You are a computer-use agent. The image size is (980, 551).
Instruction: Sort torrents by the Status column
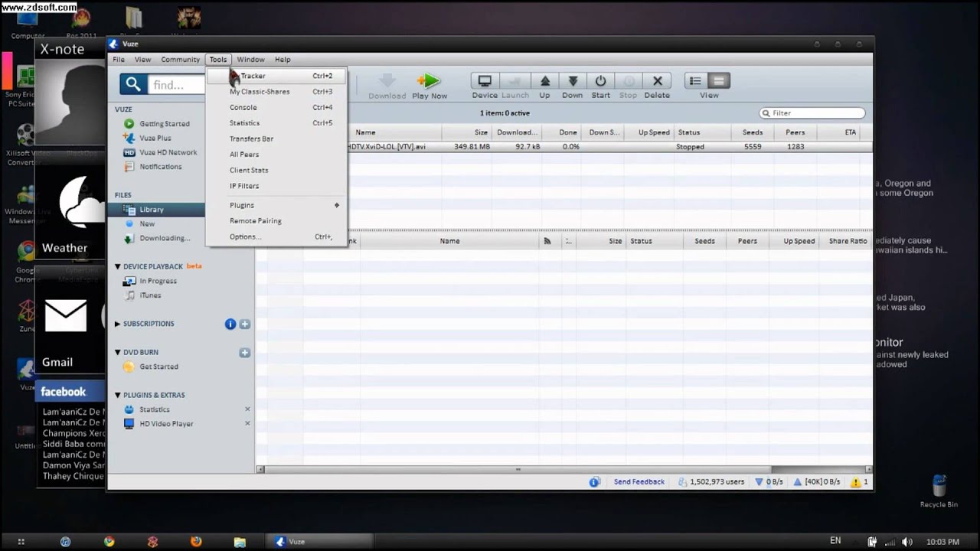[702, 132]
